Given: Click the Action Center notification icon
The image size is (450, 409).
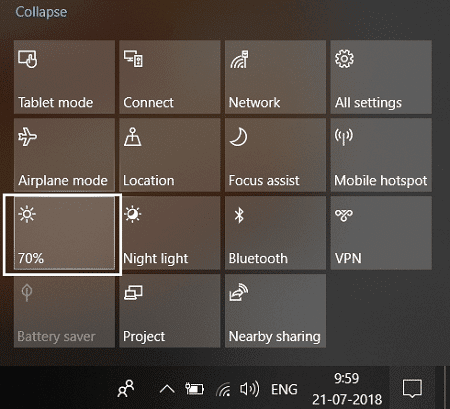Looking at the screenshot, I should 412,389.
